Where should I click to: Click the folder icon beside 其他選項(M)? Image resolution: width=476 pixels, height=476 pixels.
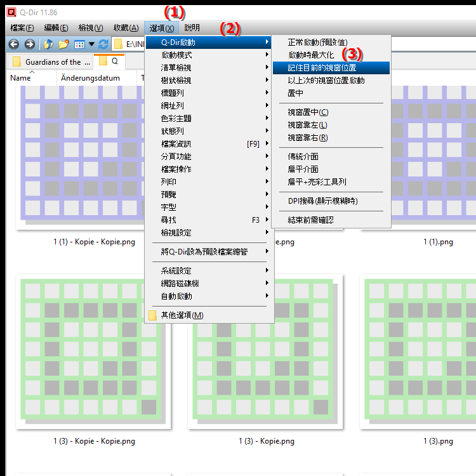[x=153, y=315]
